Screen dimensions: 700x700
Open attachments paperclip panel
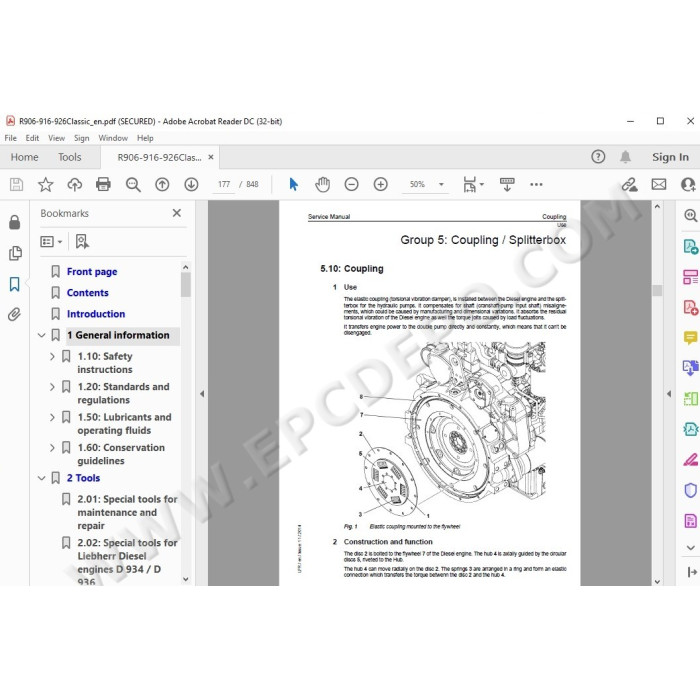click(14, 315)
